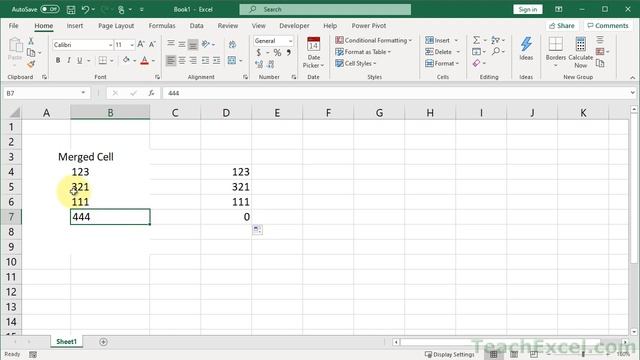This screenshot has height=360, width=640.
Task: Open Conditional Formatting menu
Action: (373, 40)
